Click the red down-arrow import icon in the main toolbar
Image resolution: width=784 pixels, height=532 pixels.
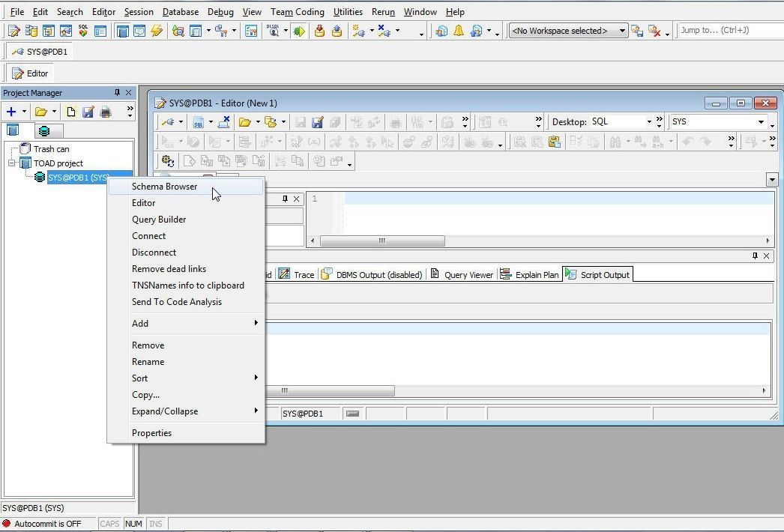[x=319, y=31]
